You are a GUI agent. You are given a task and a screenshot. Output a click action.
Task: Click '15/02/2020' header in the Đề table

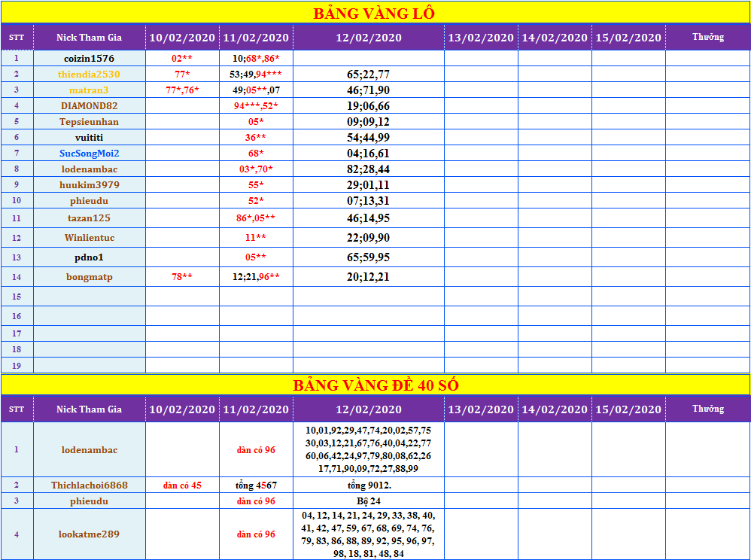click(628, 409)
